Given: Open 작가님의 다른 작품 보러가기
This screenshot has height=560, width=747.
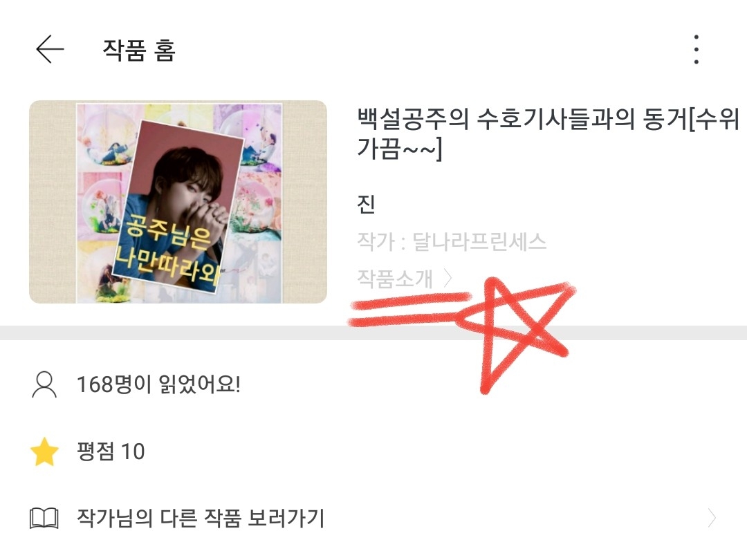Looking at the screenshot, I should pos(201,518).
